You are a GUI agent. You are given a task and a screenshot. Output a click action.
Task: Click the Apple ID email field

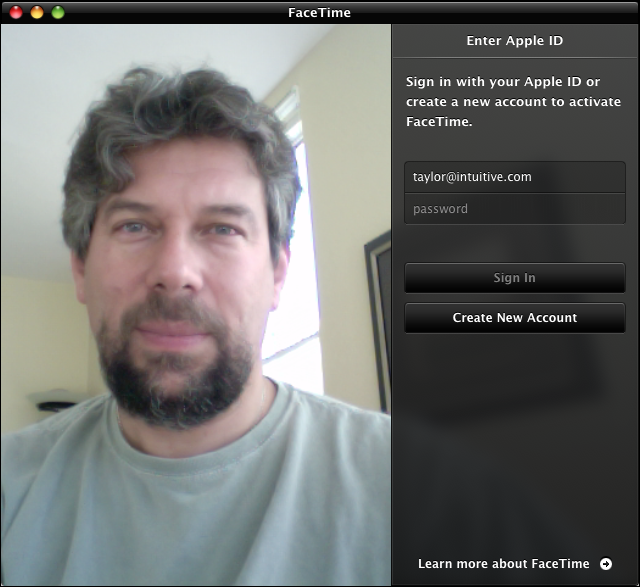pyautogui.click(x=515, y=177)
